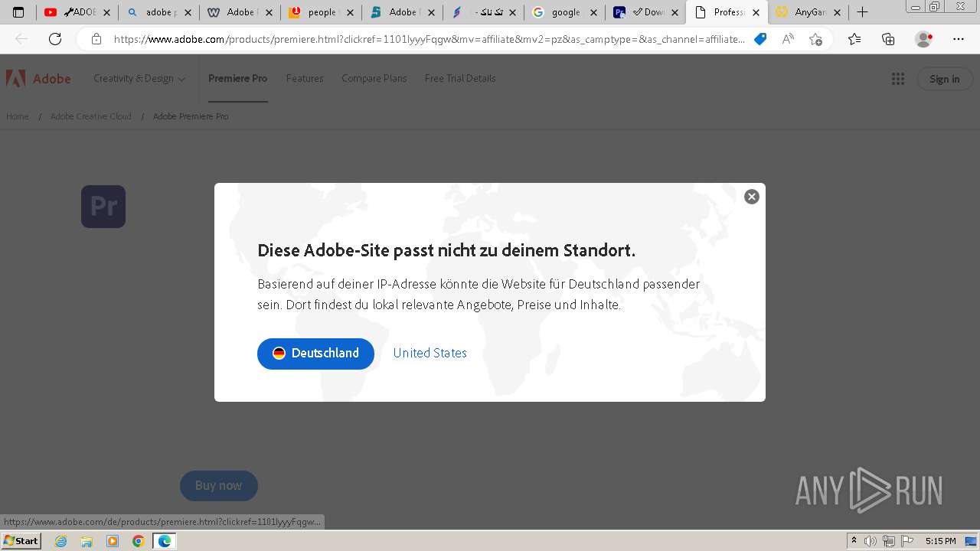The width and height of the screenshot is (980, 551).
Task: Toggle Read aloud icon
Action: pyautogui.click(x=788, y=39)
